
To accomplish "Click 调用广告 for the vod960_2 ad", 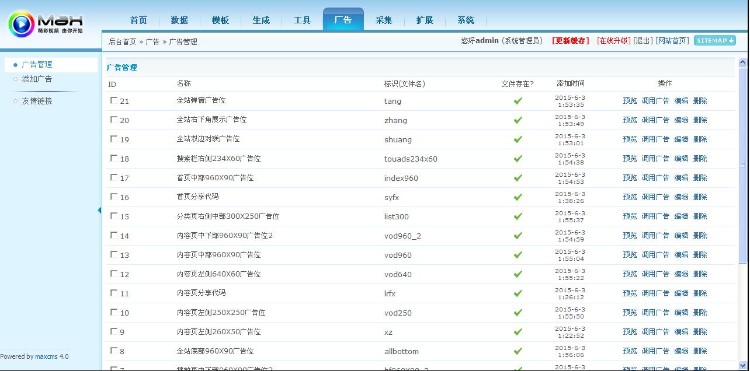I will point(655,236).
